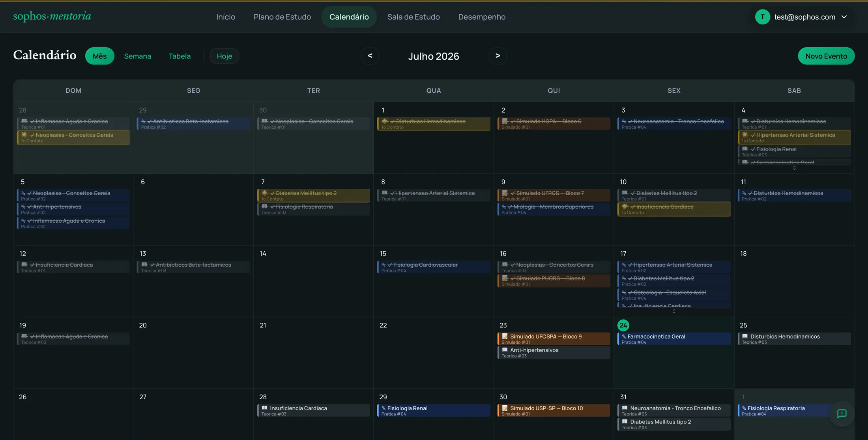
Task: Click test@sophos.com account email
Action: (804, 17)
